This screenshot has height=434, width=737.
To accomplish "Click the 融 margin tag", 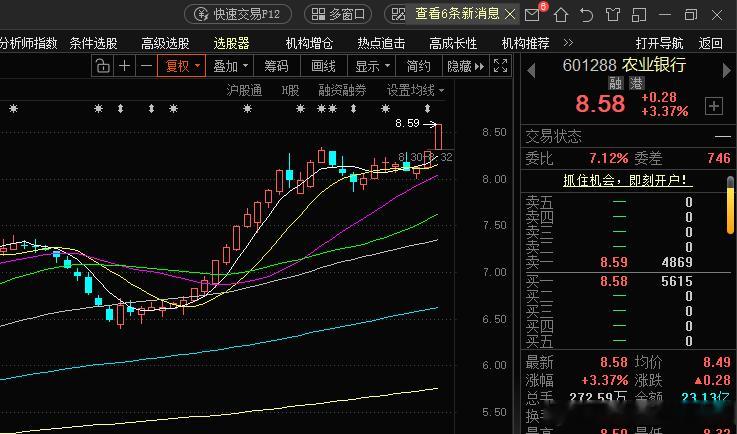I will [x=616, y=84].
